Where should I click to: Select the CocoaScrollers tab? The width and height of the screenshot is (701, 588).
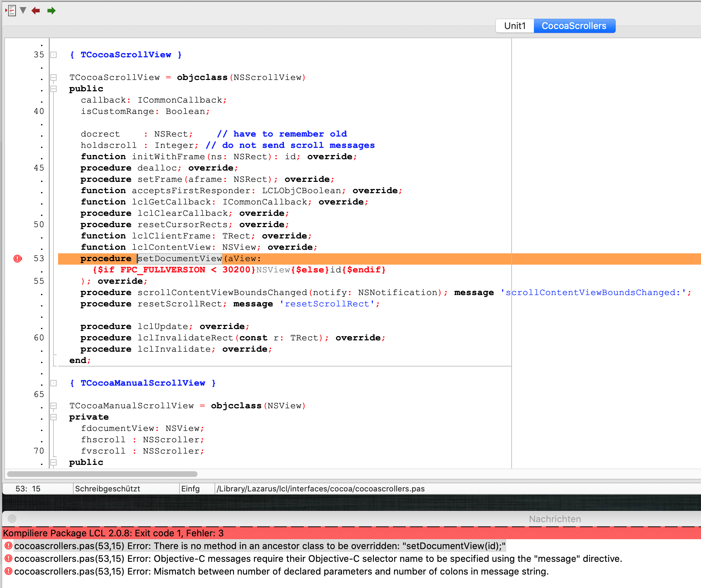pyautogui.click(x=574, y=26)
